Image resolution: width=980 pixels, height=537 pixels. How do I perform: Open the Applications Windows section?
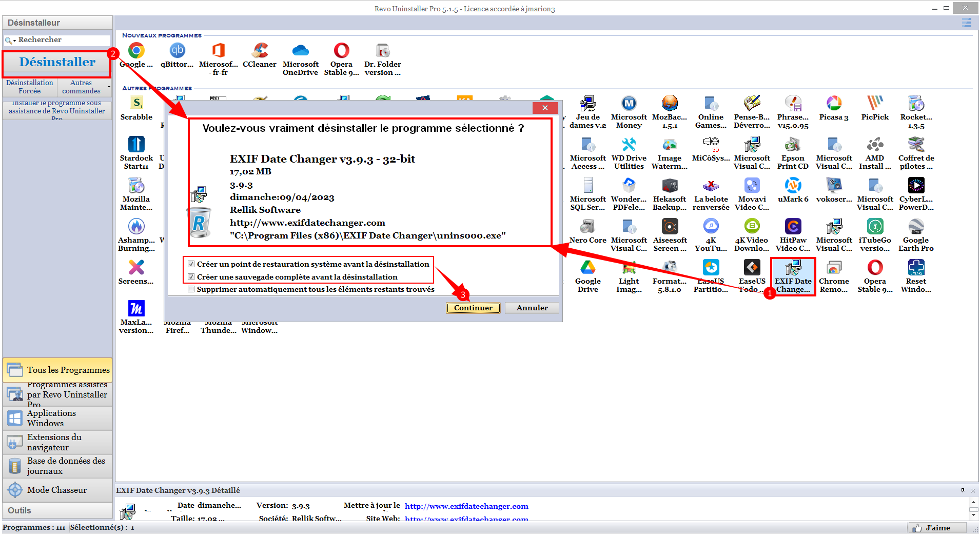(x=57, y=418)
